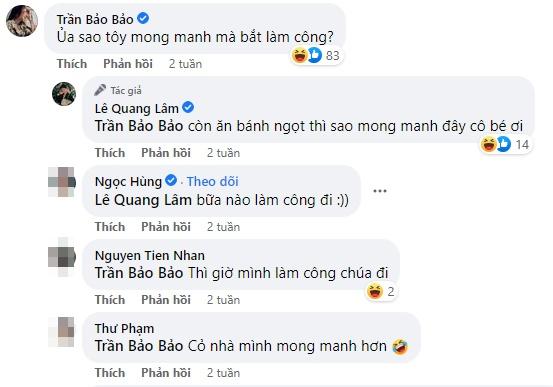553x387 pixels.
Task: Click the verified badge next to Lê Quang Lâm
Action: [188, 107]
